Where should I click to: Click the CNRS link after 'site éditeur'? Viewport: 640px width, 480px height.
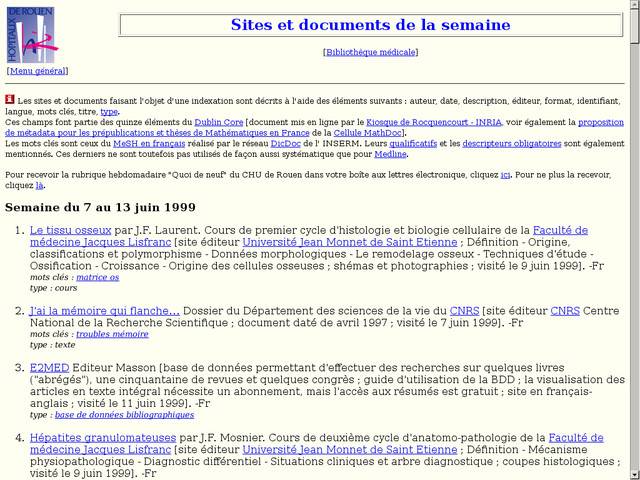point(565,311)
